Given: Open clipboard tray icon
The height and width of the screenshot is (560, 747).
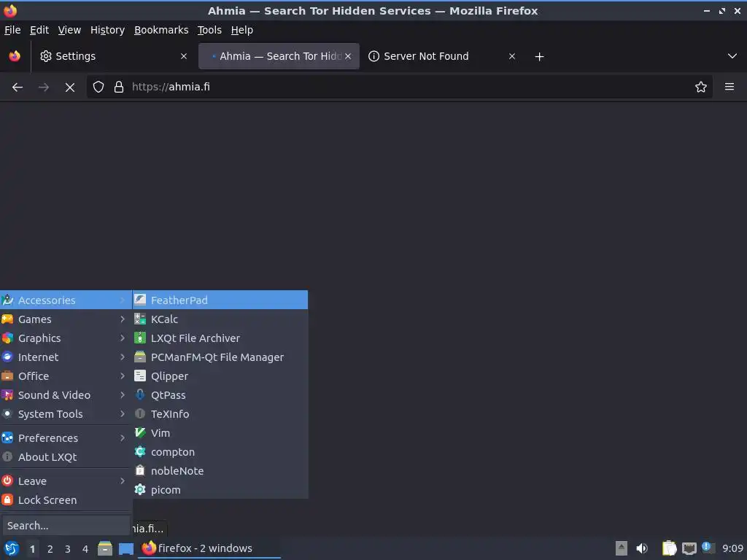Looking at the screenshot, I should [670, 548].
